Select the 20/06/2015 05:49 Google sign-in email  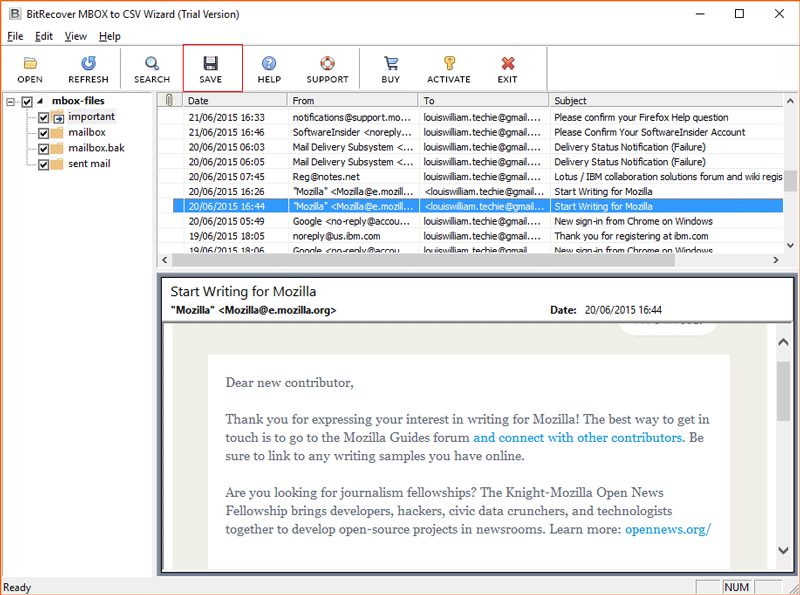point(470,221)
